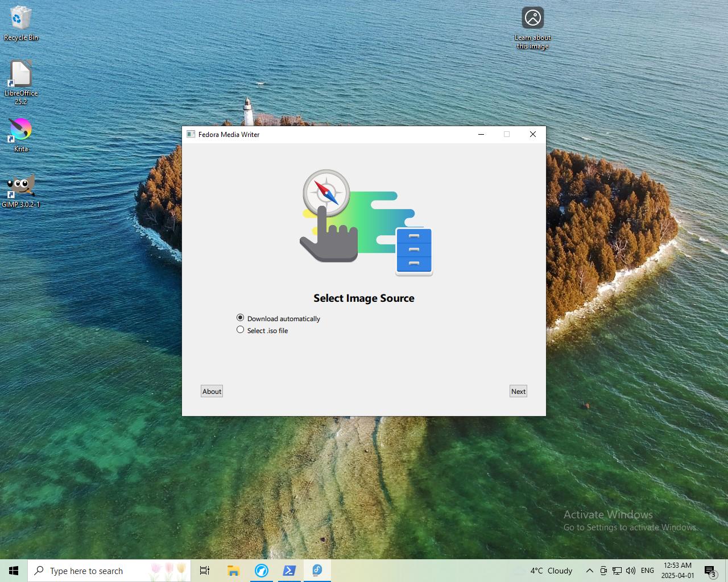Choose the Select .iso file radio option
This screenshot has height=582, width=728.
262,330
